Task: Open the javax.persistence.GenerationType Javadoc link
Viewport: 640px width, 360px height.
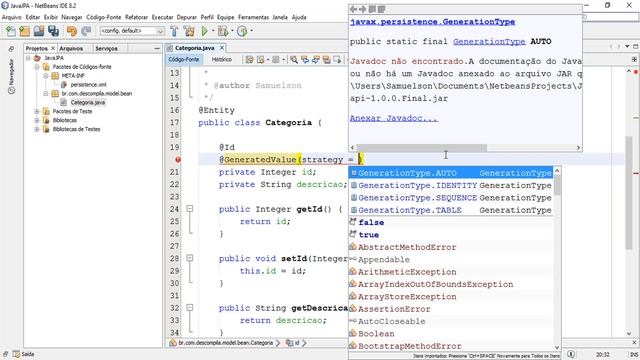Action: [x=432, y=22]
